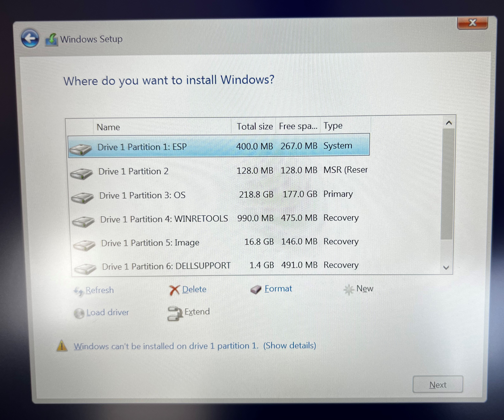Click the Windows Setup title icon

coord(52,40)
